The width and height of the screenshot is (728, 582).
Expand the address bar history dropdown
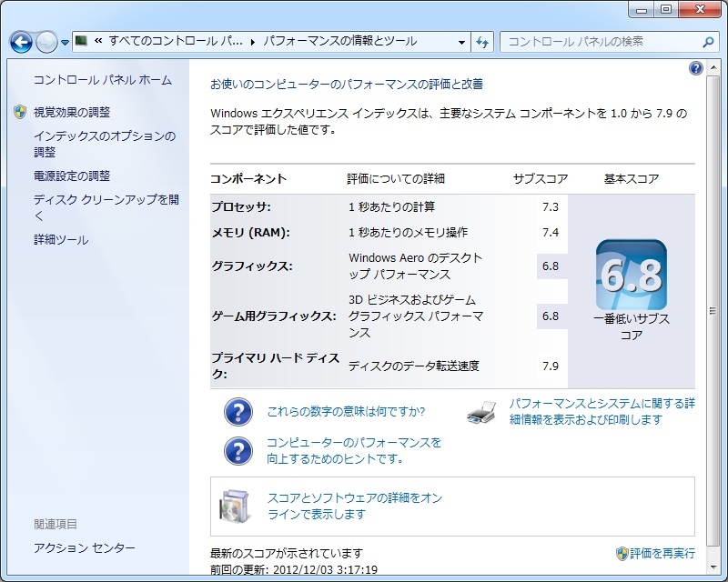(x=462, y=42)
